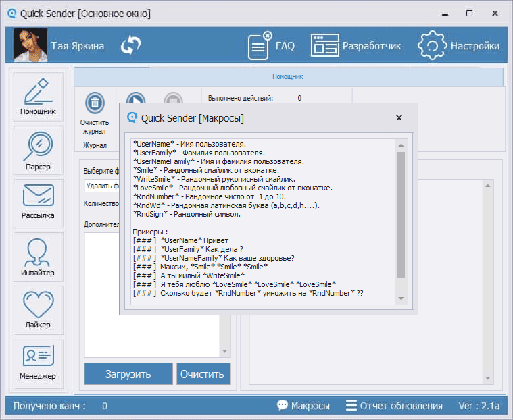The image size is (513, 420).
Task: Open the Разработчик section
Action: point(356,46)
